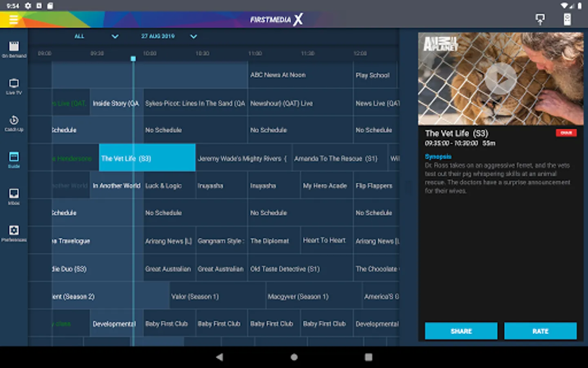Open Catch-Up in sidebar
Image resolution: width=588 pixels, height=368 pixels.
tap(14, 123)
